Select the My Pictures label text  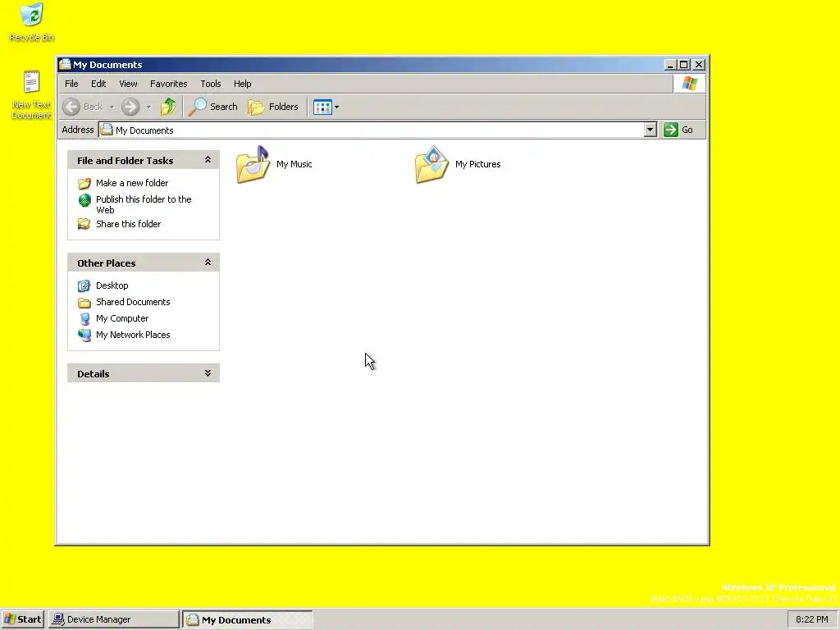(478, 164)
